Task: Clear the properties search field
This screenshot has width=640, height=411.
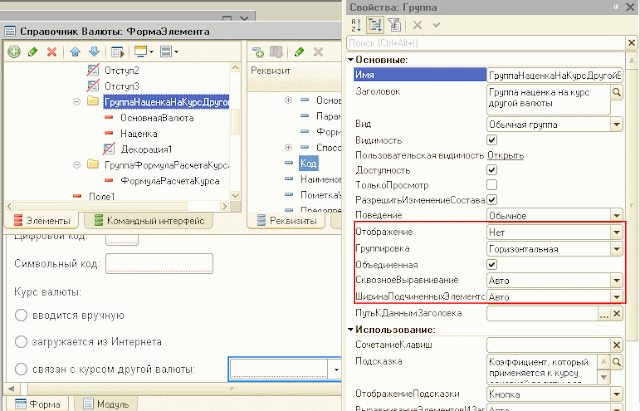Action: (631, 43)
